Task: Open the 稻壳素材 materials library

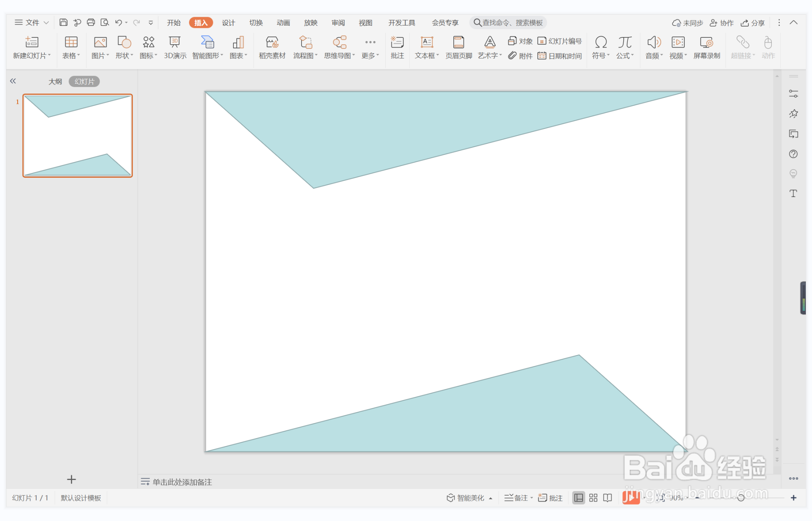Action: [272, 48]
